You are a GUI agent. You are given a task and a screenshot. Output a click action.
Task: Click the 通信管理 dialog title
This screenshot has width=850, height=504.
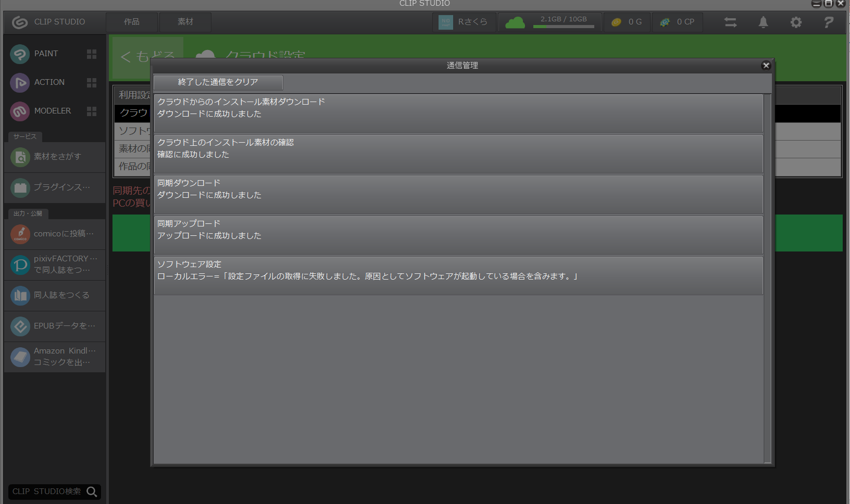coord(463,66)
